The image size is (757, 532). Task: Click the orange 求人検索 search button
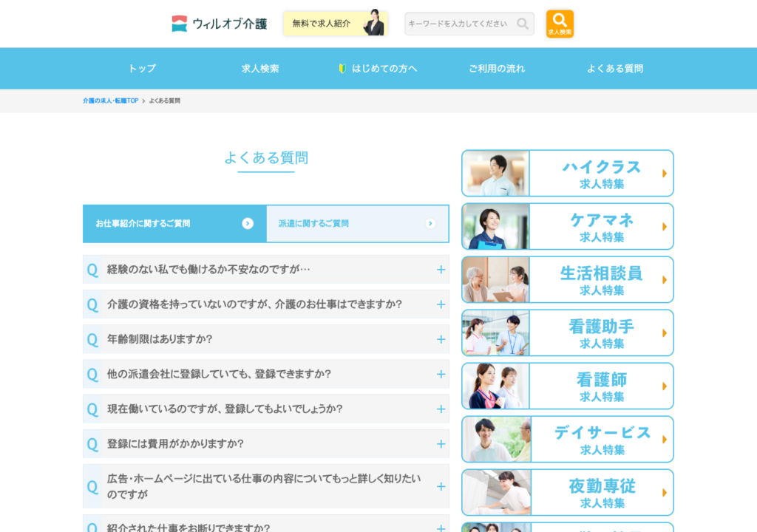pyautogui.click(x=560, y=24)
